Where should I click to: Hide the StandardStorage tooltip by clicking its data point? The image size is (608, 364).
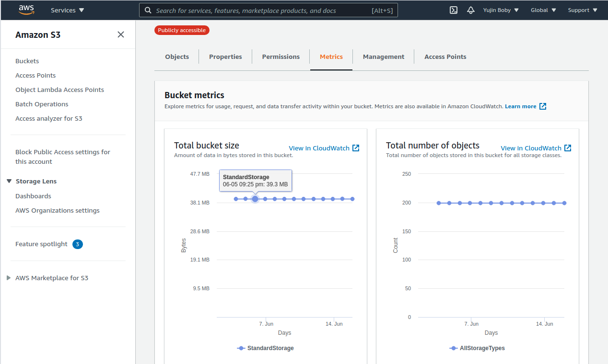pos(255,198)
